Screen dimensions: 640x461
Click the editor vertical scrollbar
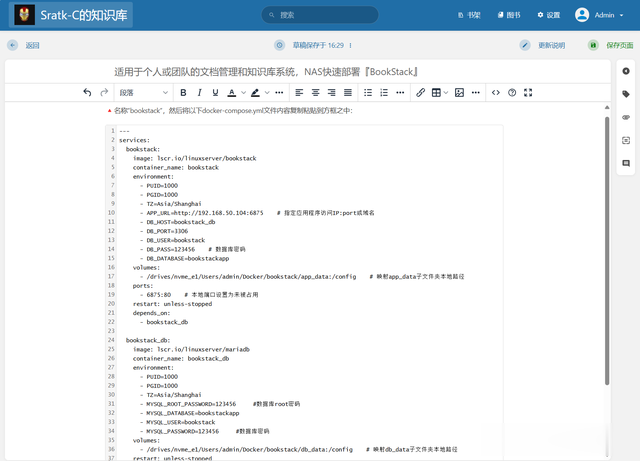click(607, 251)
